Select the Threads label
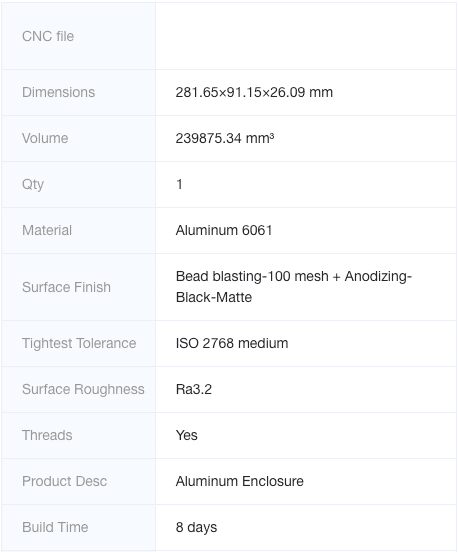Screen dimensions: 458x552 pos(47,435)
